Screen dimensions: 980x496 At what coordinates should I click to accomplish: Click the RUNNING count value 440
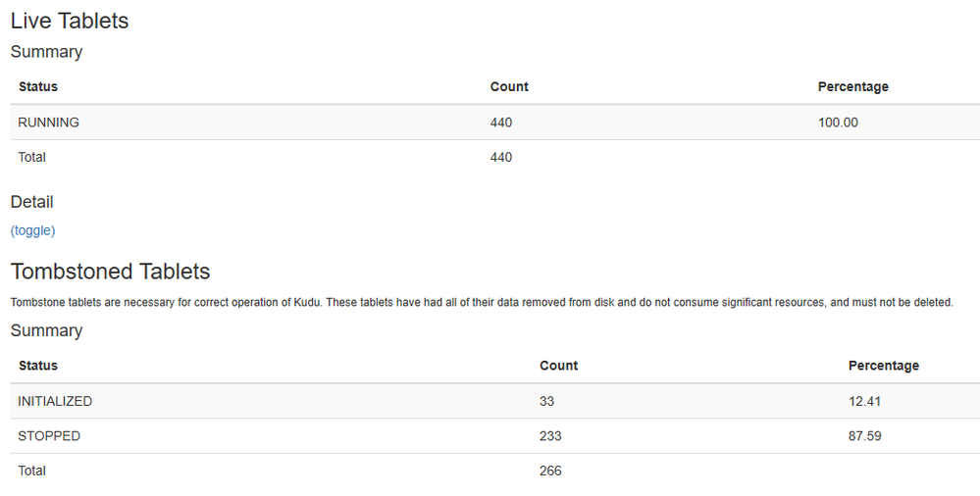point(500,123)
